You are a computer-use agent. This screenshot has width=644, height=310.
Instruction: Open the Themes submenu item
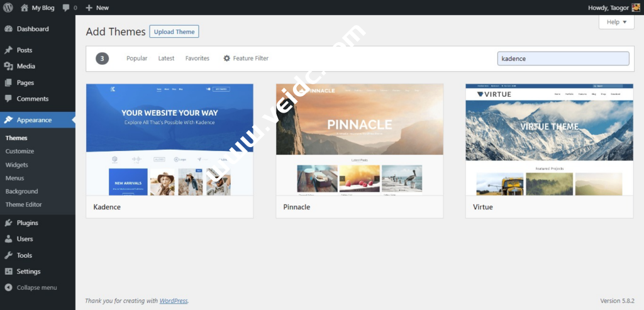16,138
